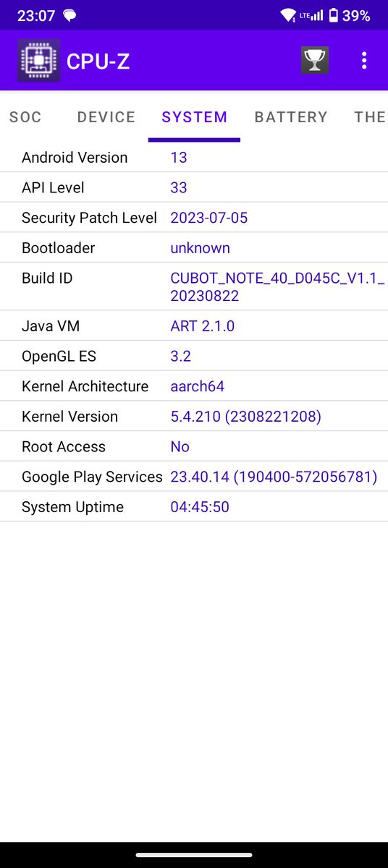Viewport: 388px width, 868px height.
Task: Select the Google Play Services row
Action: click(x=194, y=477)
